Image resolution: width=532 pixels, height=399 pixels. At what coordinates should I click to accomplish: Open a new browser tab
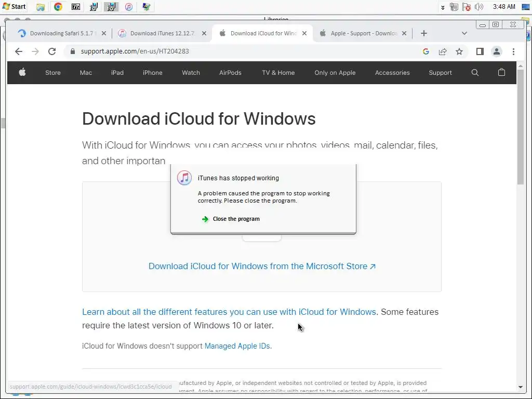point(424,33)
